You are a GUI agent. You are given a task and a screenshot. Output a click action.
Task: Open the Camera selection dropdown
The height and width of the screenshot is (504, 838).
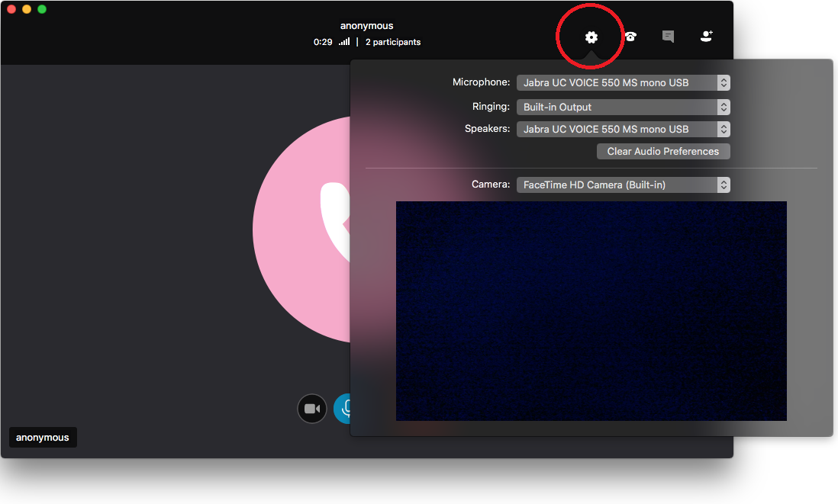623,185
